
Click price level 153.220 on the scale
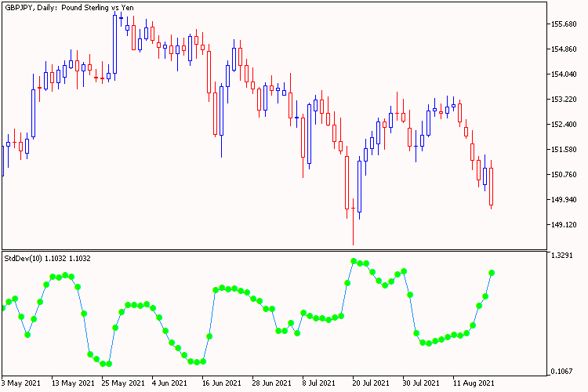pos(564,100)
